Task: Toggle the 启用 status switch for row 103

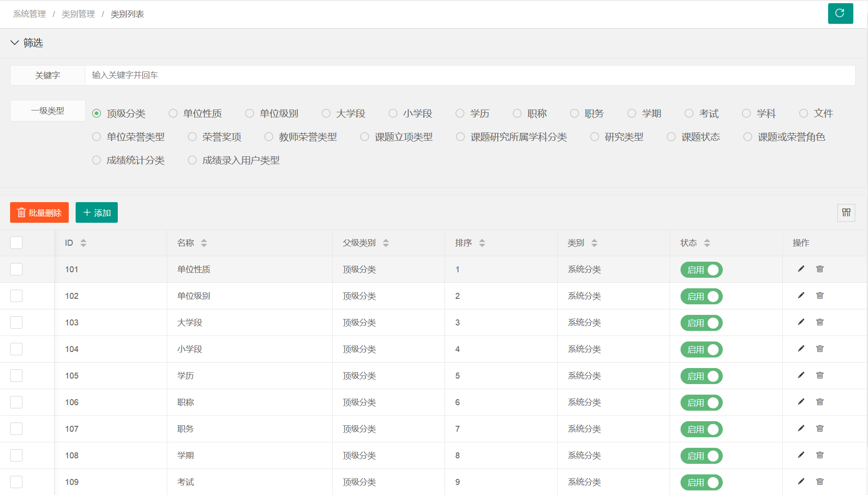Action: [x=701, y=323]
